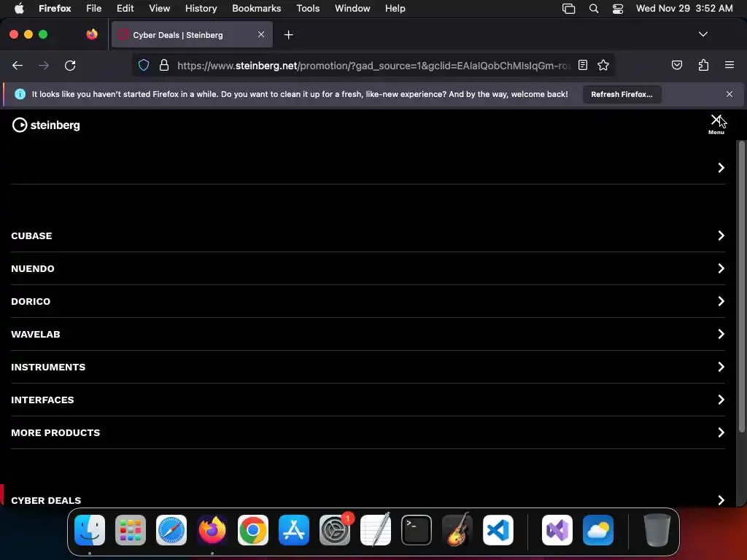This screenshot has width=747, height=560.
Task: Expand the NUENDO menu row
Action: tap(368, 268)
